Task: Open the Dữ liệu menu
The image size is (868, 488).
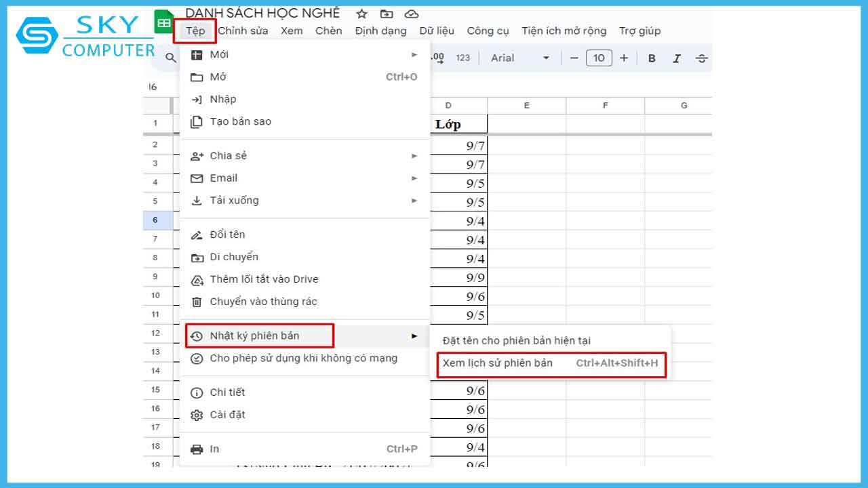Action: pos(437,31)
